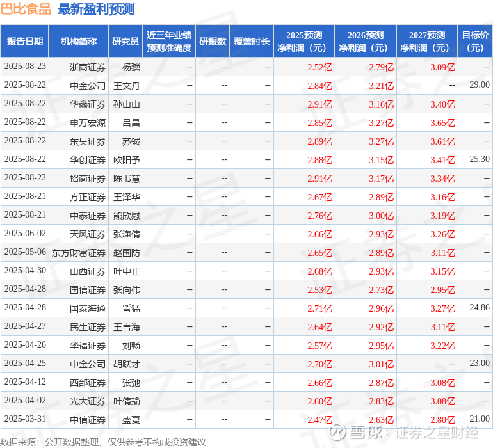Click researcher 王文丹
The image size is (493, 448).
pos(127,86)
